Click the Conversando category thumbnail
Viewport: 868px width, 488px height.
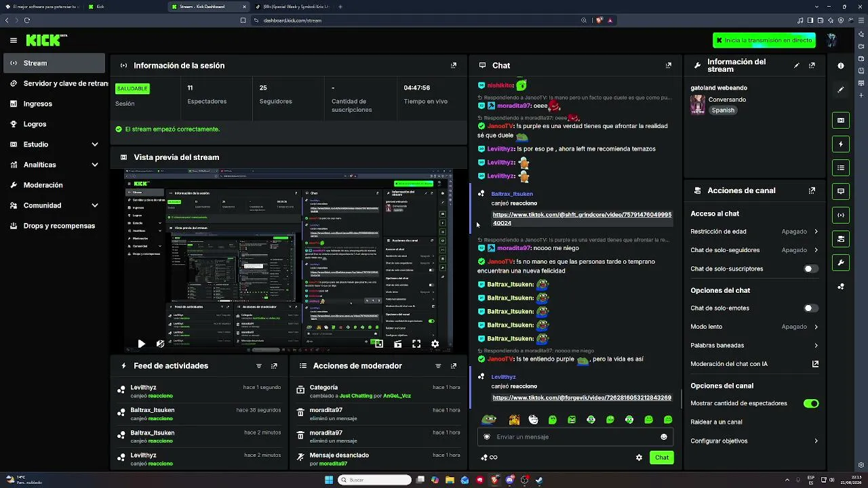[x=698, y=104]
